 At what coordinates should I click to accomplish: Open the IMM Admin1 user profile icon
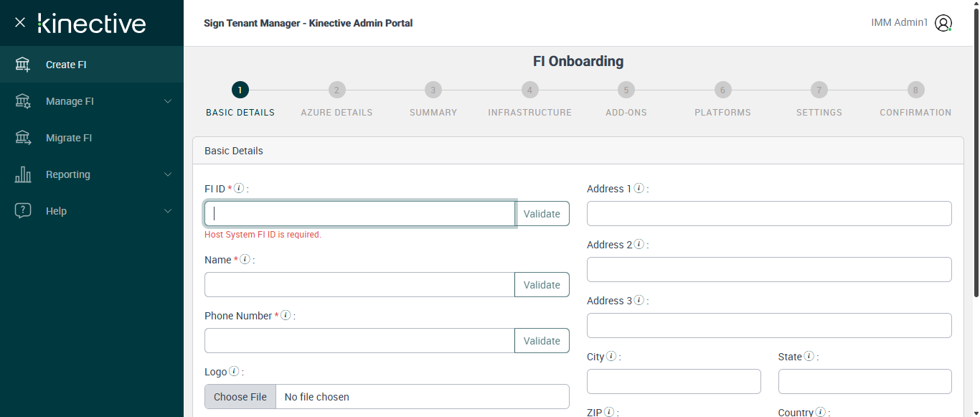point(943,23)
